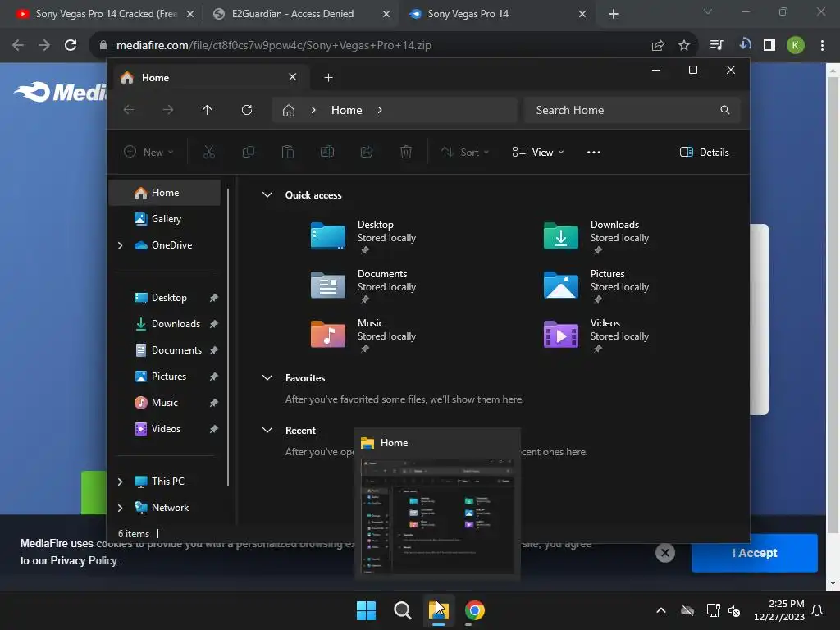Screen dimensions: 840x630
Task: Open the New dropdown menu
Action: 148,152
